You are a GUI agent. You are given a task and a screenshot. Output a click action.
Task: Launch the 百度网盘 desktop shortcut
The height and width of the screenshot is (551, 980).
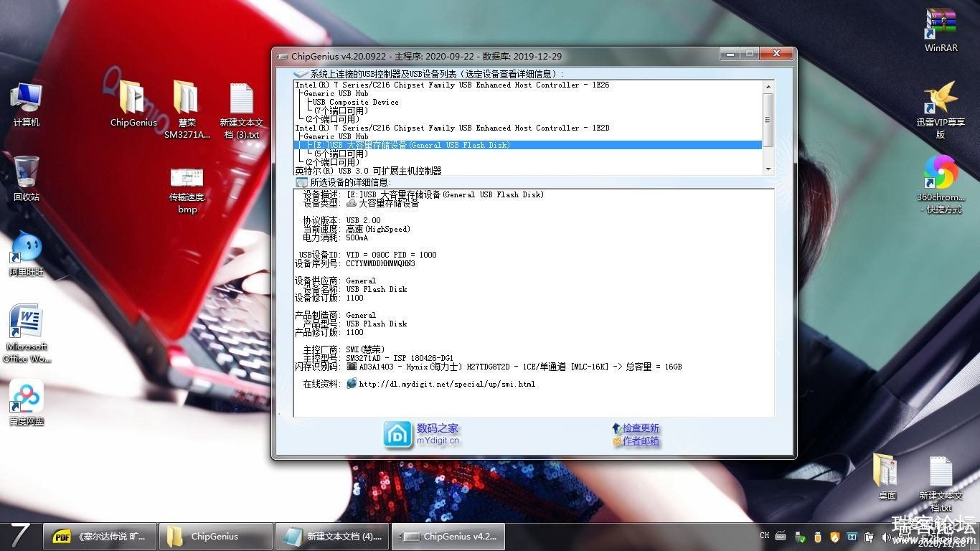pos(27,403)
